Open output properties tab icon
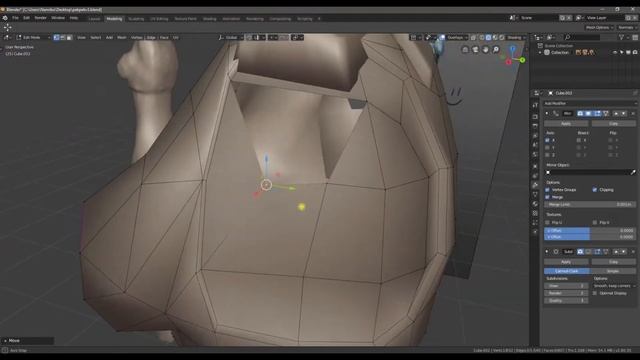 point(535,126)
